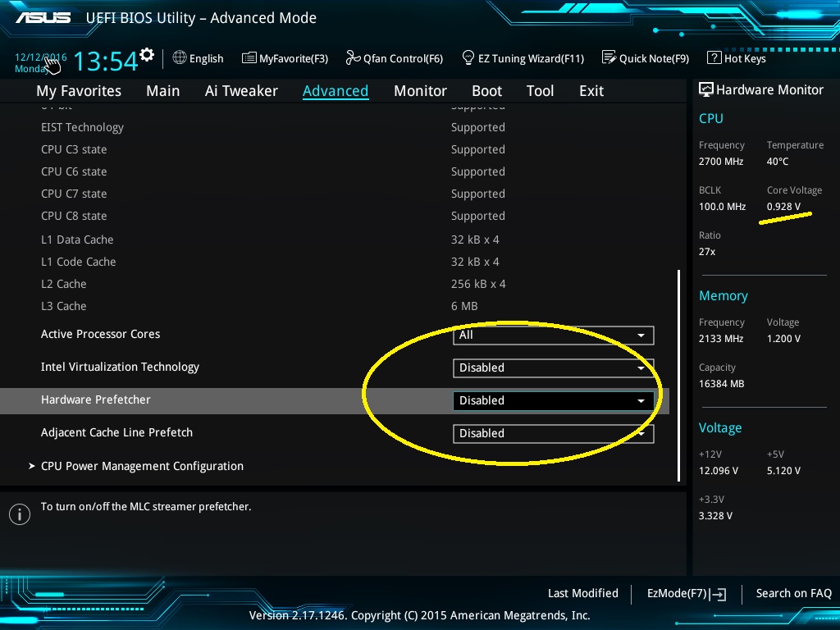Click Search on FAQ link
This screenshot has width=840, height=630.
point(793,593)
